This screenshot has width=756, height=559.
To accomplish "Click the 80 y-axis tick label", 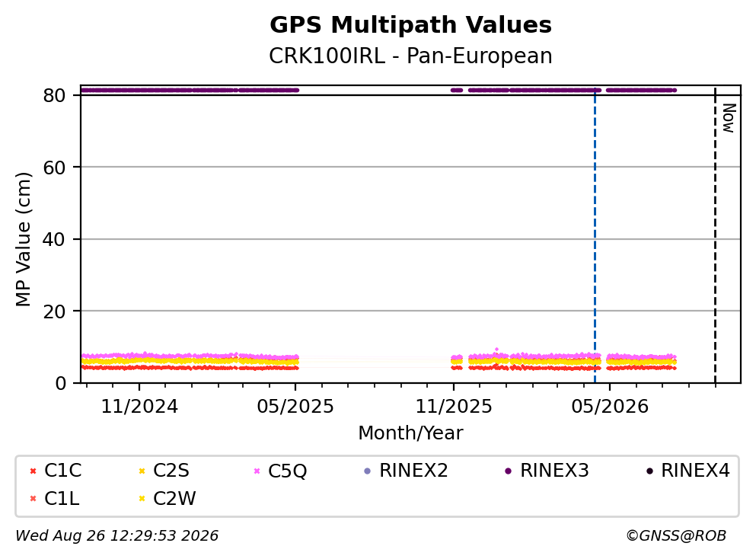I will click(54, 95).
